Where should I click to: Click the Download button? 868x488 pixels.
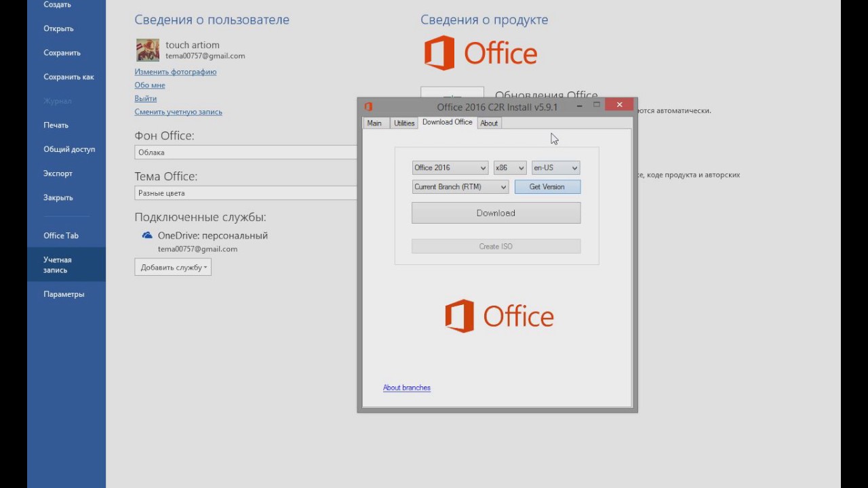coord(496,213)
